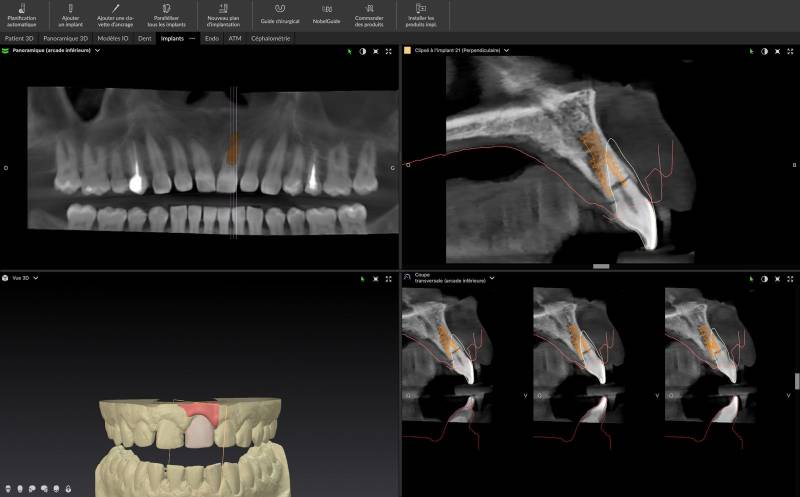Click the green cursor icon in Clipsé implant view

point(752,52)
